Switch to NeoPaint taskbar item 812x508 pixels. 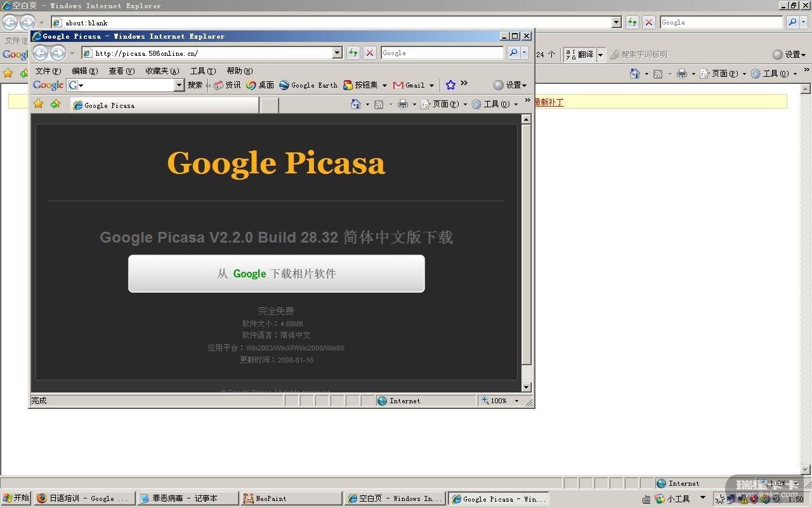tap(291, 498)
